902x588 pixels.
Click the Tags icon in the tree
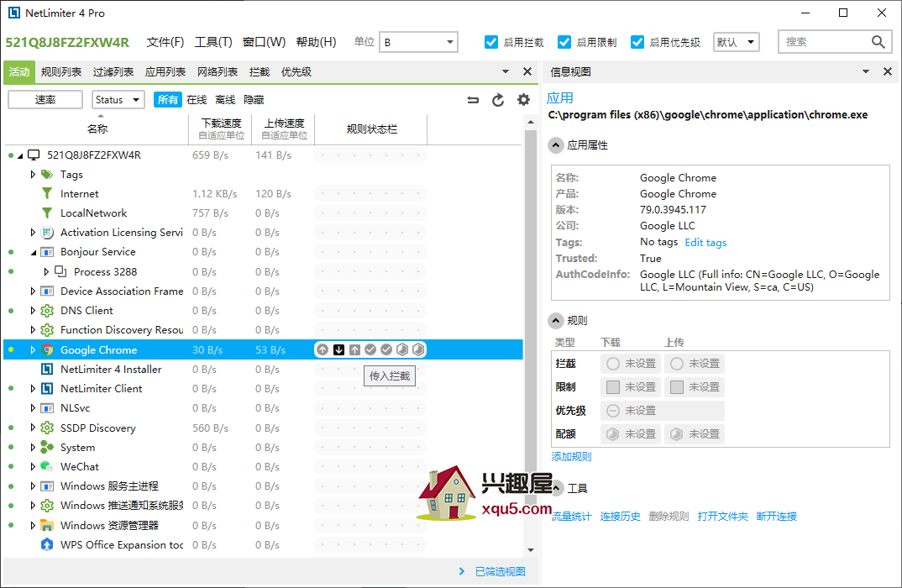coord(47,175)
